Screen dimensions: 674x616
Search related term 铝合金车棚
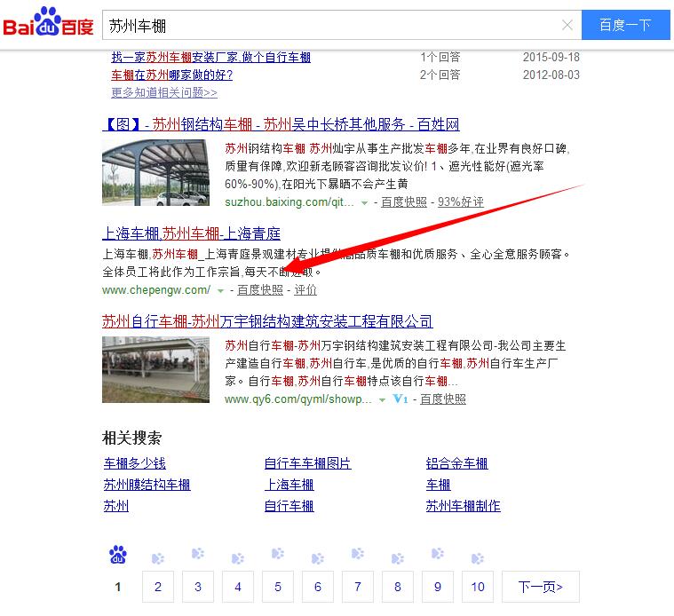[x=457, y=463]
